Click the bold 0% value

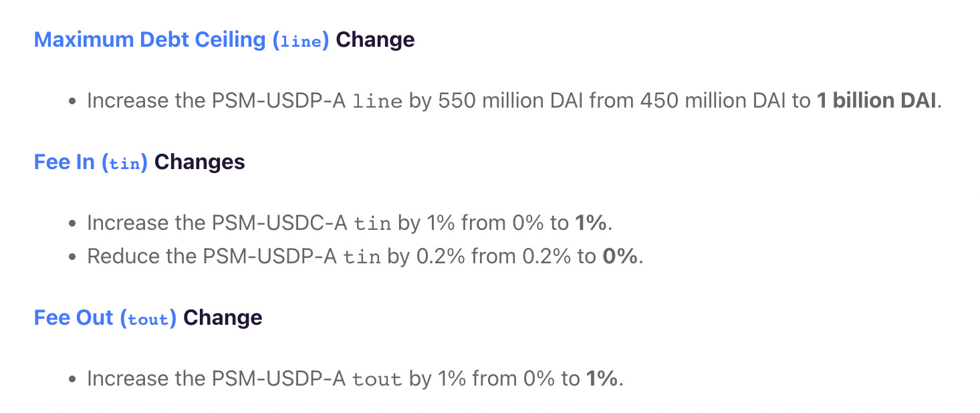point(620,257)
